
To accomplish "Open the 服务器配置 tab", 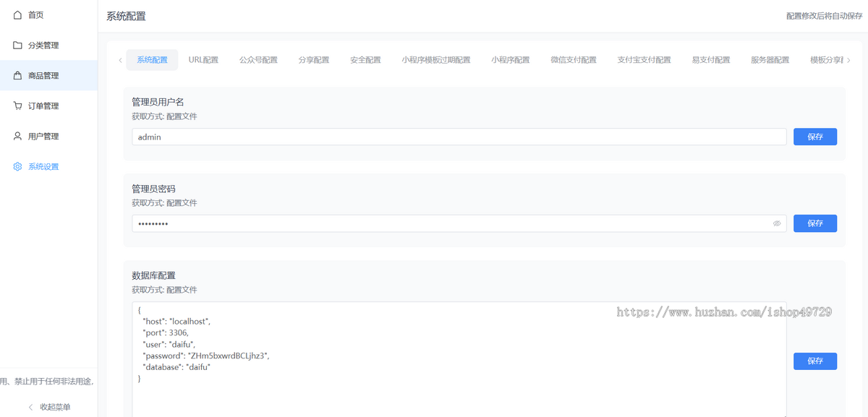I will 770,60.
